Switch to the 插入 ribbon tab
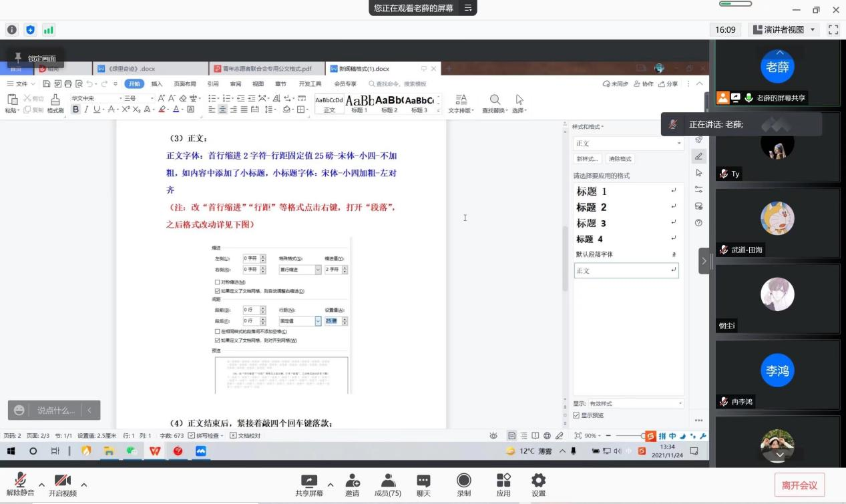The image size is (846, 504). pyautogui.click(x=157, y=84)
